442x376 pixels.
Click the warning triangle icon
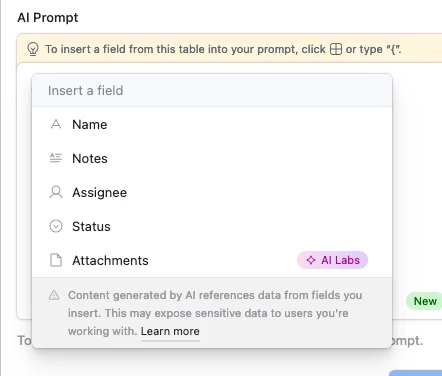coord(54,295)
